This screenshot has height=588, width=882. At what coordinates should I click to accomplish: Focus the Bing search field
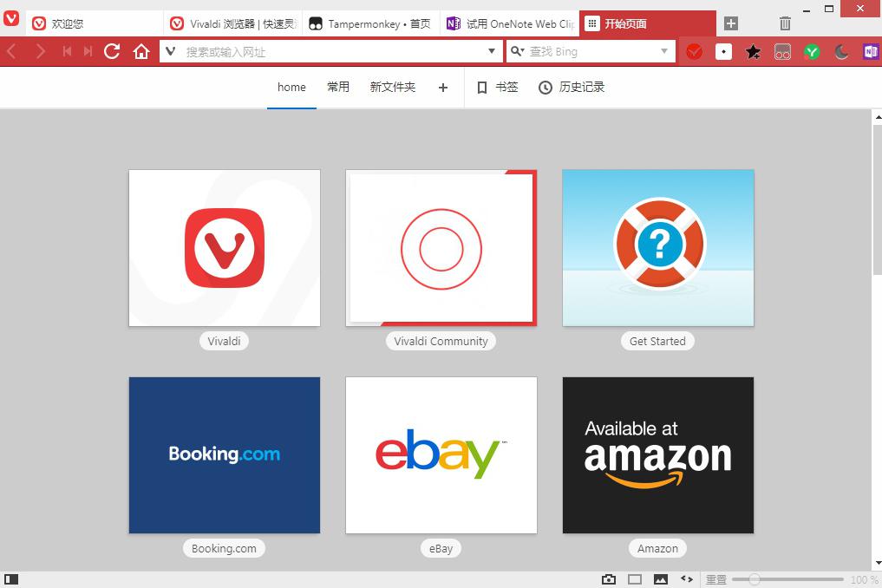(591, 52)
